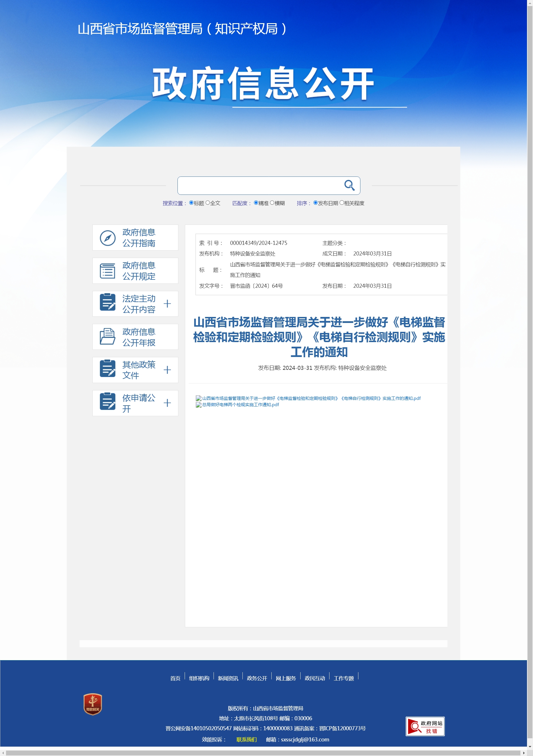Open the 政府网站找错 badge
This screenshot has height=756, width=533.
425,726
